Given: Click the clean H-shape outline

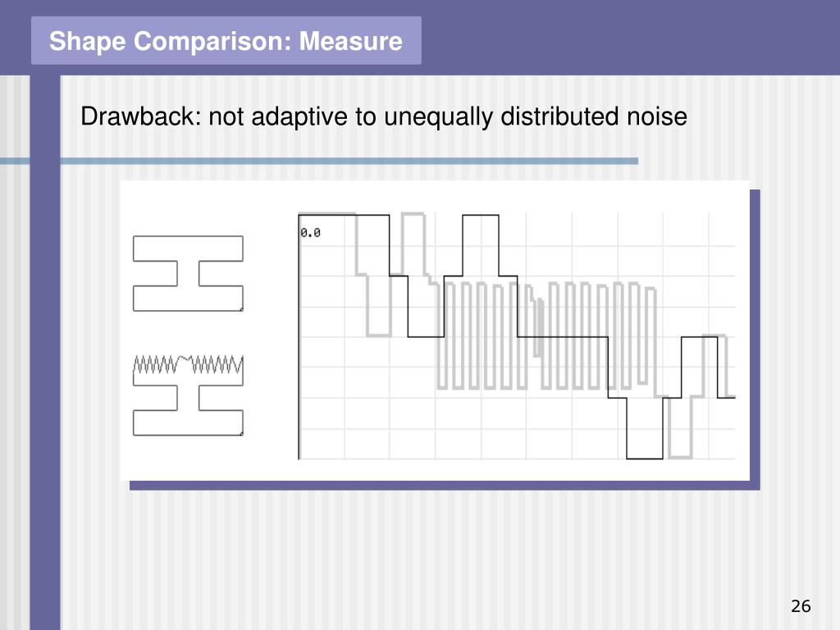Looking at the screenshot, I should pos(188,273).
